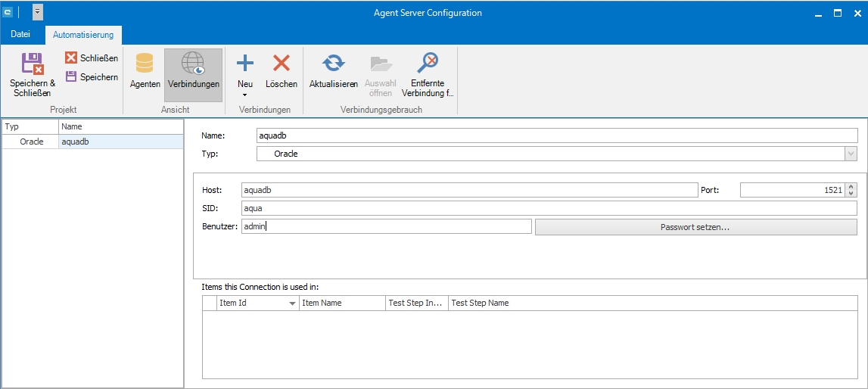The image size is (868, 389).
Task: Click the Schließen icon in ribbon
Action: pyautogui.click(x=71, y=58)
